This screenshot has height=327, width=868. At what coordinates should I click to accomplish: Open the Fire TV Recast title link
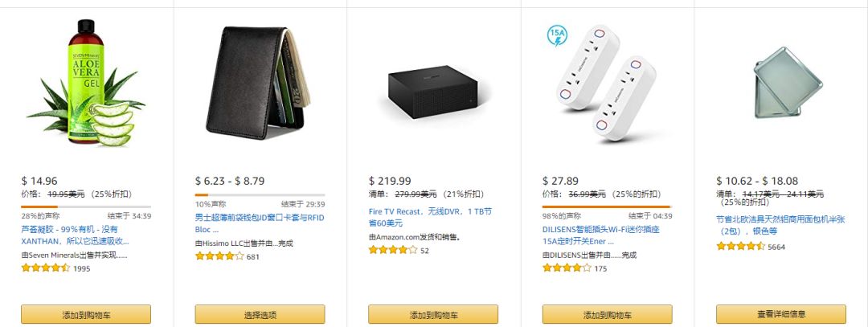pyautogui.click(x=430, y=217)
